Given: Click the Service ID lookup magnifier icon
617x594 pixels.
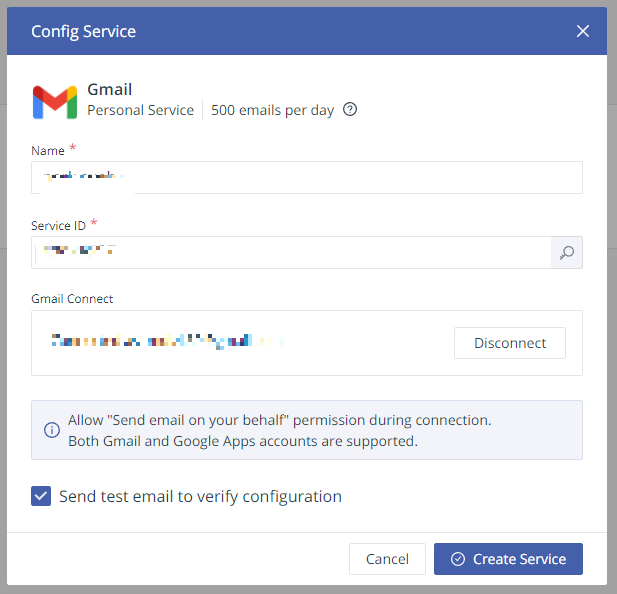Looking at the screenshot, I should (567, 253).
